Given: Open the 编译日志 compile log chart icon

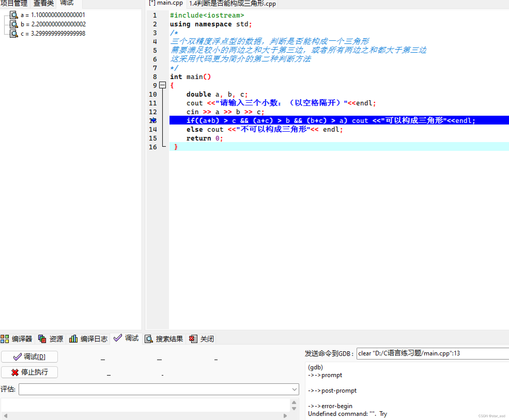Looking at the screenshot, I should pyautogui.click(x=73, y=339).
